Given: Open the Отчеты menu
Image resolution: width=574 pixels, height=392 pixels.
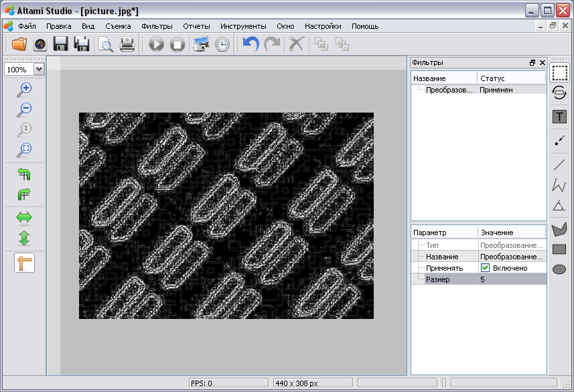Looking at the screenshot, I should (x=197, y=26).
